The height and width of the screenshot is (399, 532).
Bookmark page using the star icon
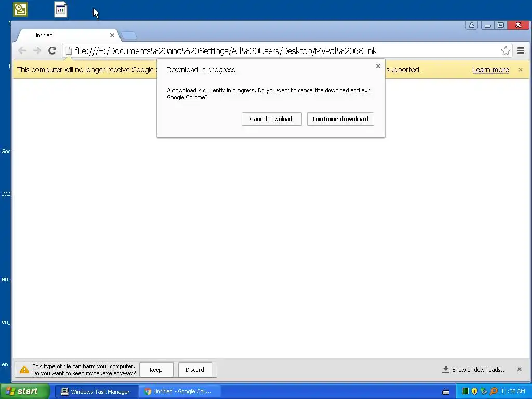pyautogui.click(x=506, y=51)
